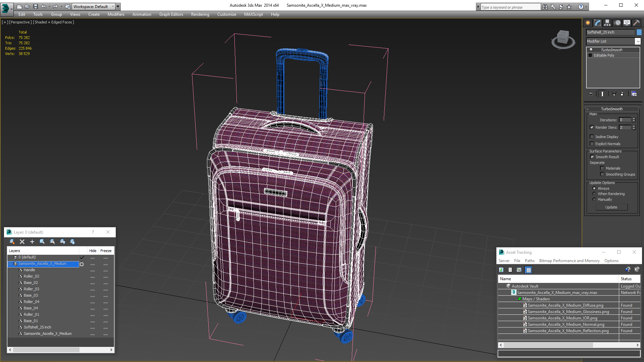The height and width of the screenshot is (362, 644).
Task: Toggle the Smooth Result checkbox
Action: click(592, 157)
